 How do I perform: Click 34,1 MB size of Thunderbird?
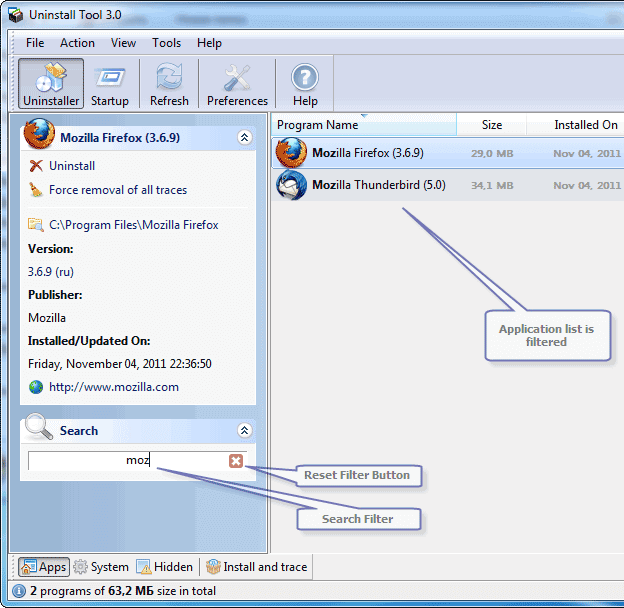click(x=492, y=185)
